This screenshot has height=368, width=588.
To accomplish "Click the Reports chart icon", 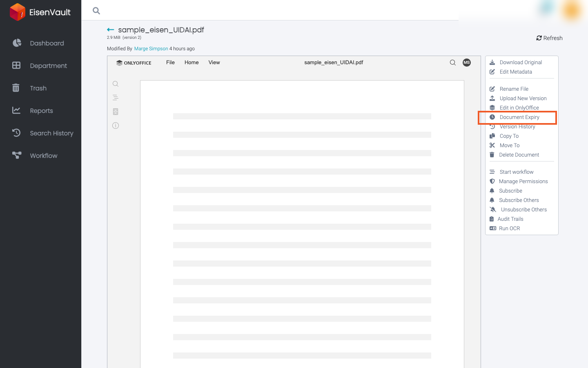I will click(16, 110).
